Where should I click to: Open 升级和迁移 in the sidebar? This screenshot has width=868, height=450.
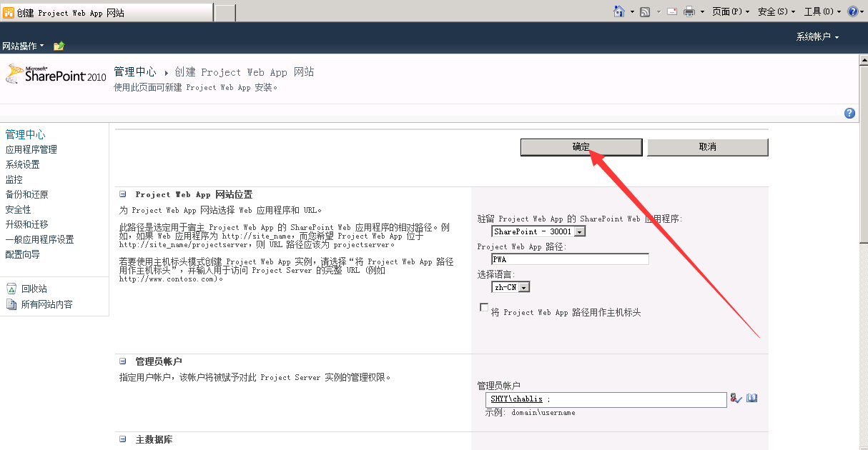pyautogui.click(x=26, y=224)
